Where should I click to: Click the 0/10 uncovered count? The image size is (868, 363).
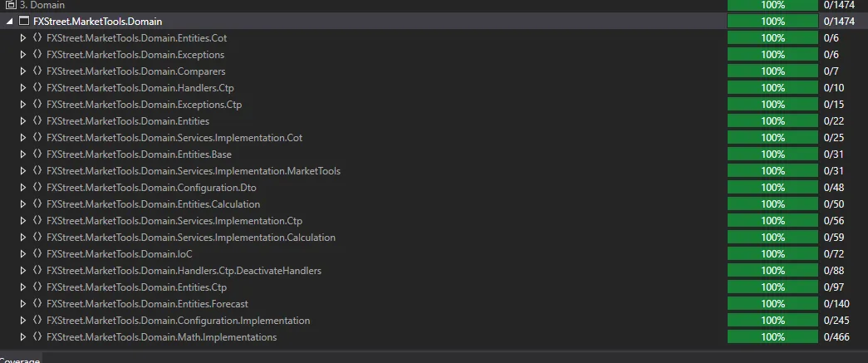(x=834, y=88)
